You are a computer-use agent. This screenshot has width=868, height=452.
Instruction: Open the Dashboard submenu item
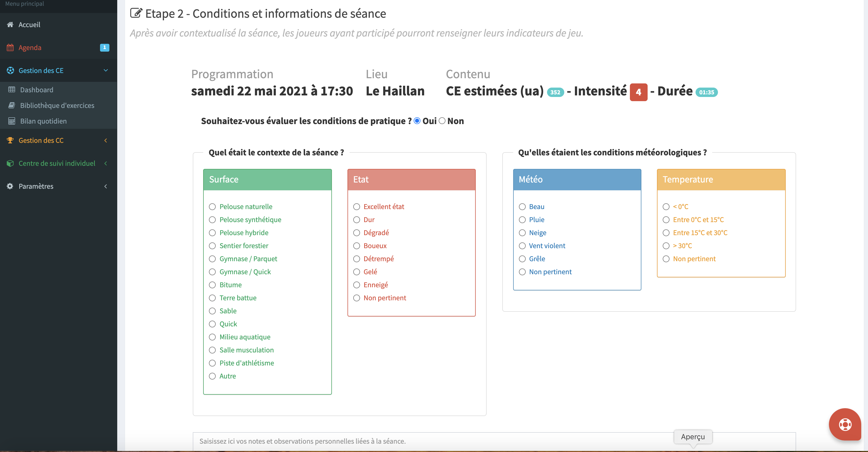click(x=58, y=90)
